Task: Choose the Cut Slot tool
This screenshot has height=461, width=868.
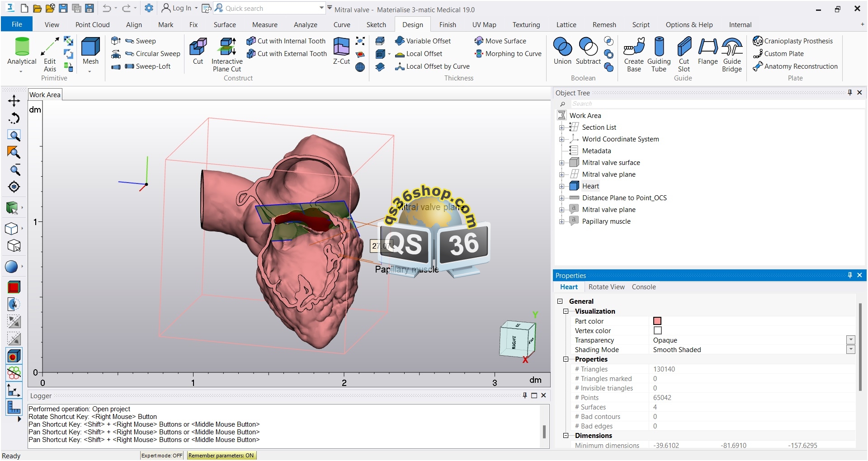Action: click(x=684, y=54)
